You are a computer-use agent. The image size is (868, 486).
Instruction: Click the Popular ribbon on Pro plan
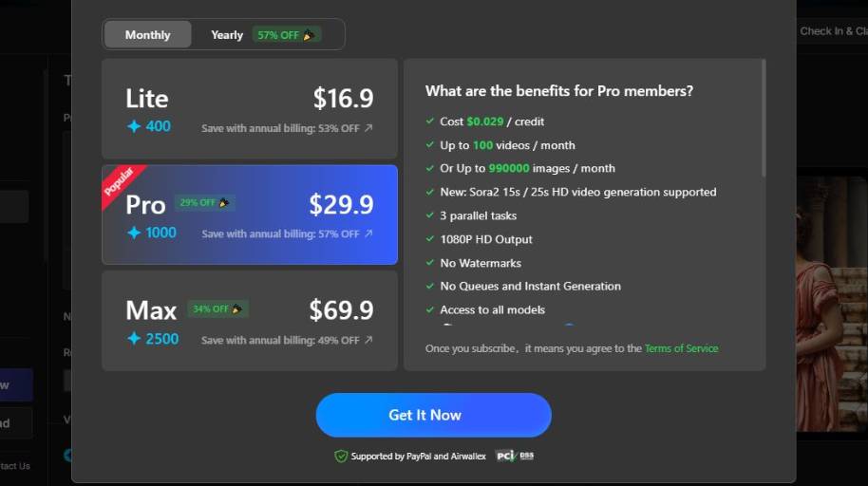click(x=120, y=182)
